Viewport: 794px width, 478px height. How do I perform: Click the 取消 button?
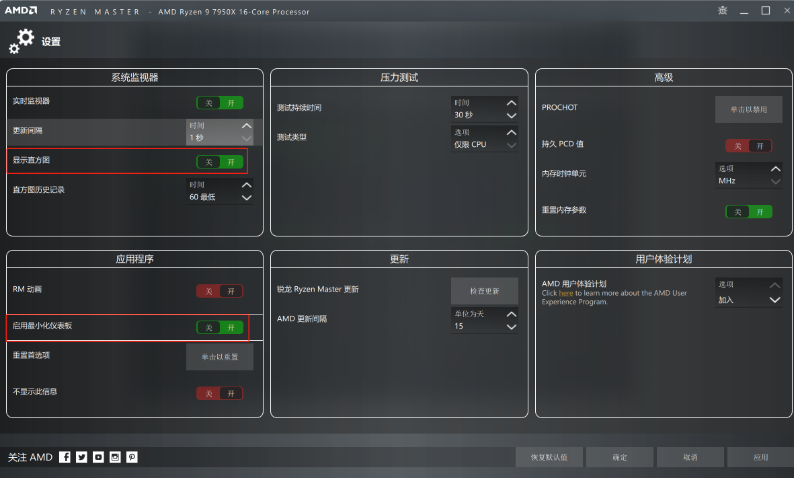(x=690, y=457)
